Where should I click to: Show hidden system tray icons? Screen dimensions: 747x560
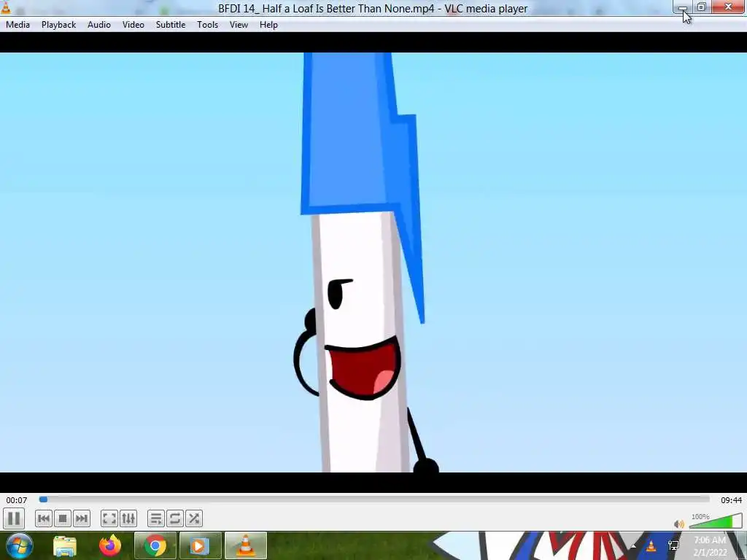click(633, 545)
